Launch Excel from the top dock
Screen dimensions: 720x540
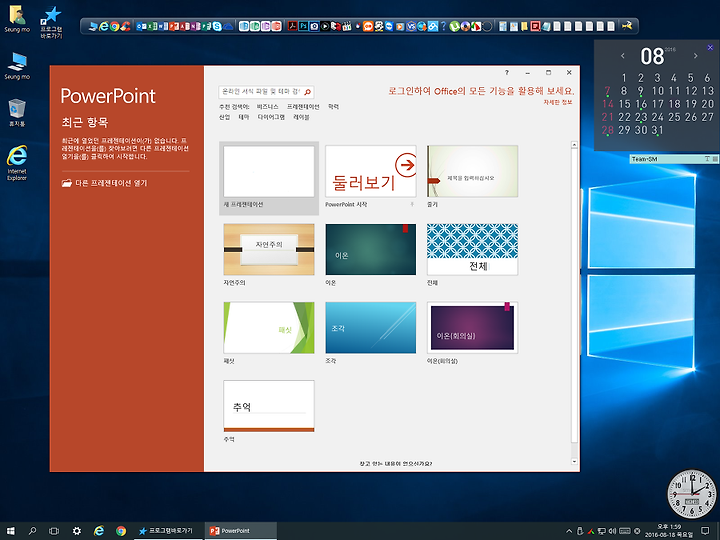(x=152, y=27)
